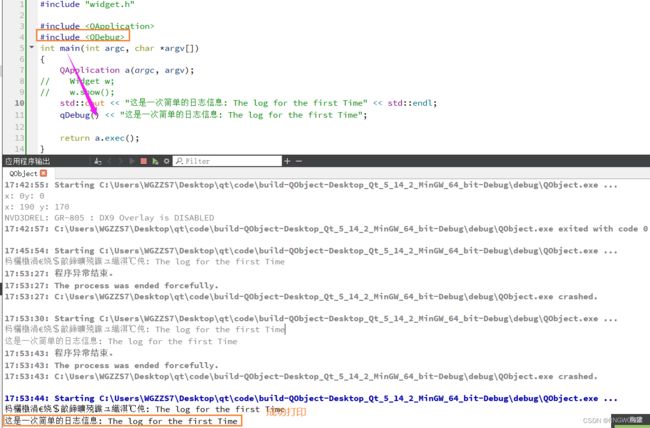The image size is (650, 428).
Task: Click last output line 这是一次简单的日志信息
Action: (121, 421)
